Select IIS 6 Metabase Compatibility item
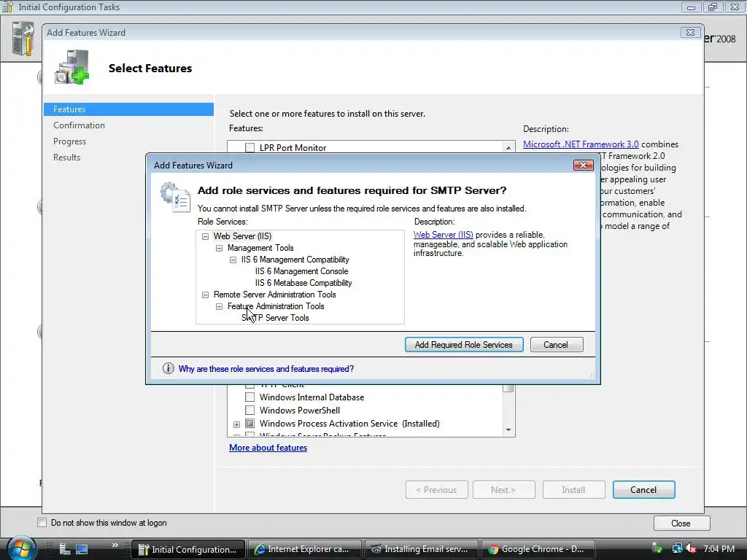747x560 pixels. [303, 283]
